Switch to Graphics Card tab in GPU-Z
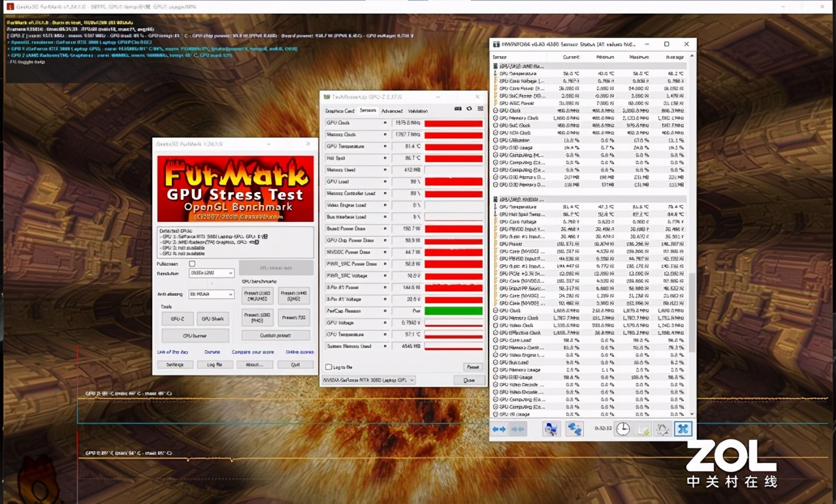The height and width of the screenshot is (504, 836). point(340,111)
